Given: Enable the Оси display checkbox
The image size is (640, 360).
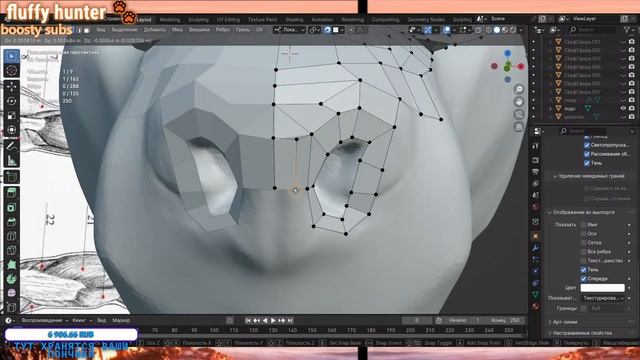Looking at the screenshot, I should tap(583, 233).
